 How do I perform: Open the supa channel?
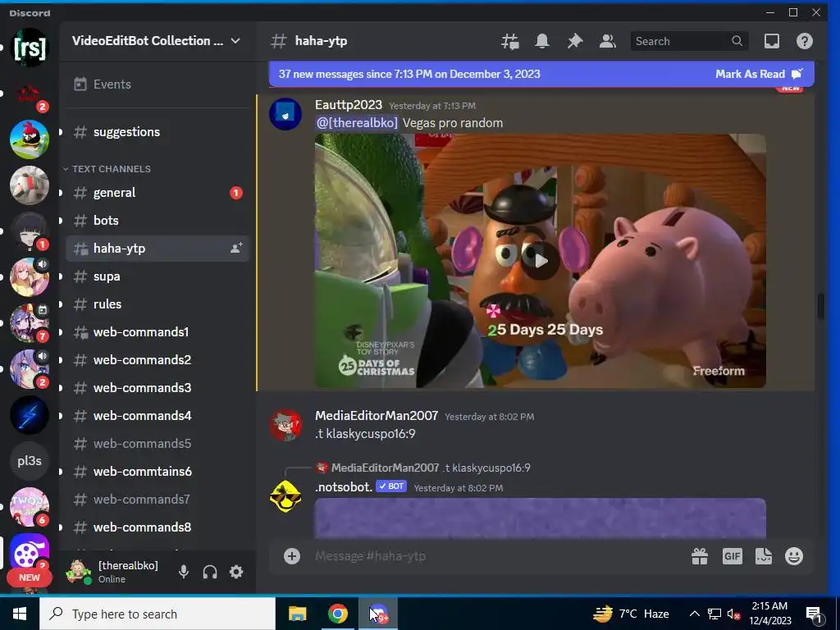coord(157,276)
